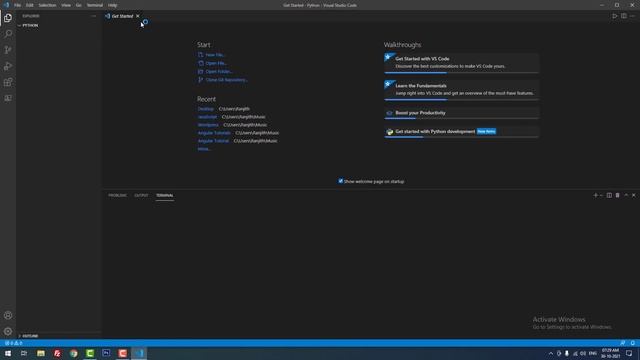Open File Explorer from the taskbar
640x360 pixels.
(x=41, y=353)
